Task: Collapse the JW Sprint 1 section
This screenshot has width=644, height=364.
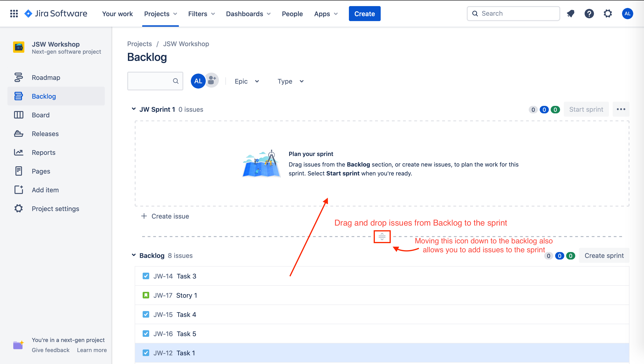Action: (x=134, y=109)
